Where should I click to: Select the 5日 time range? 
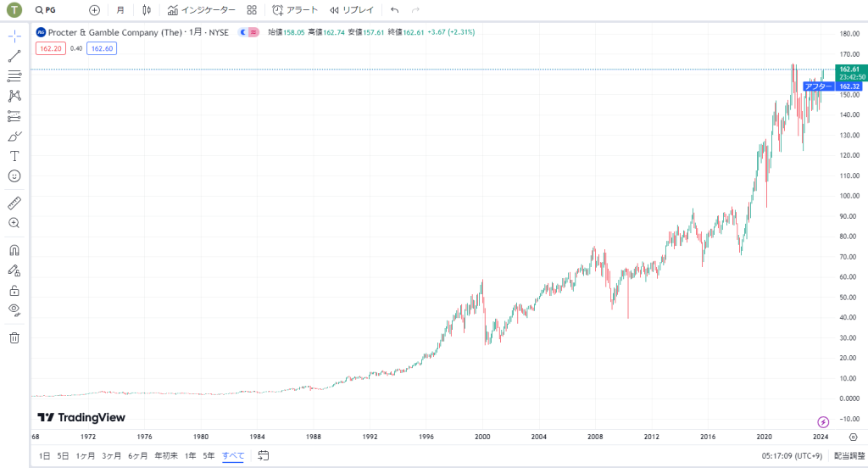pyautogui.click(x=63, y=456)
